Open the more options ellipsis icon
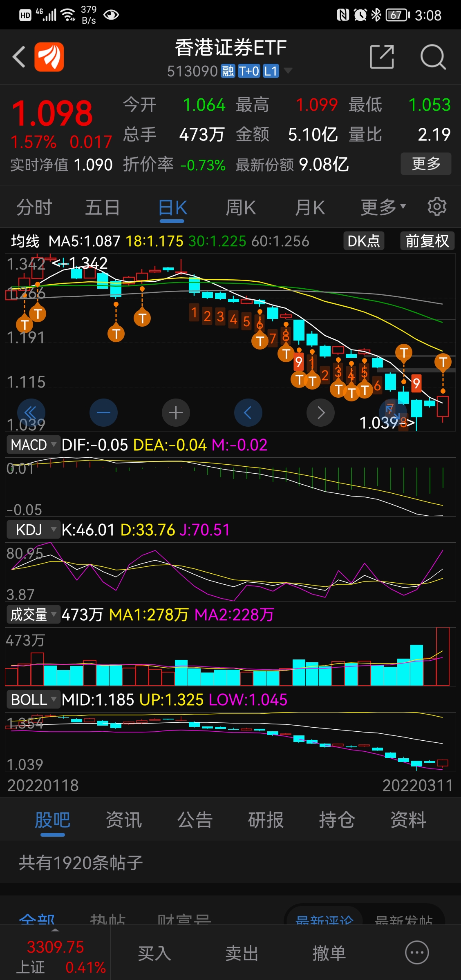Screen dimensions: 461x980 coord(416,953)
